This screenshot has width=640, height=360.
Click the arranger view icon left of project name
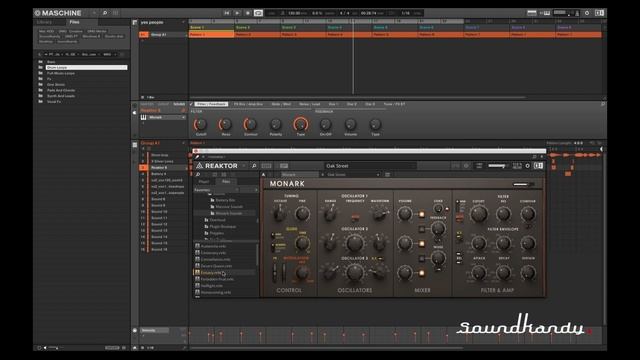tap(135, 22)
